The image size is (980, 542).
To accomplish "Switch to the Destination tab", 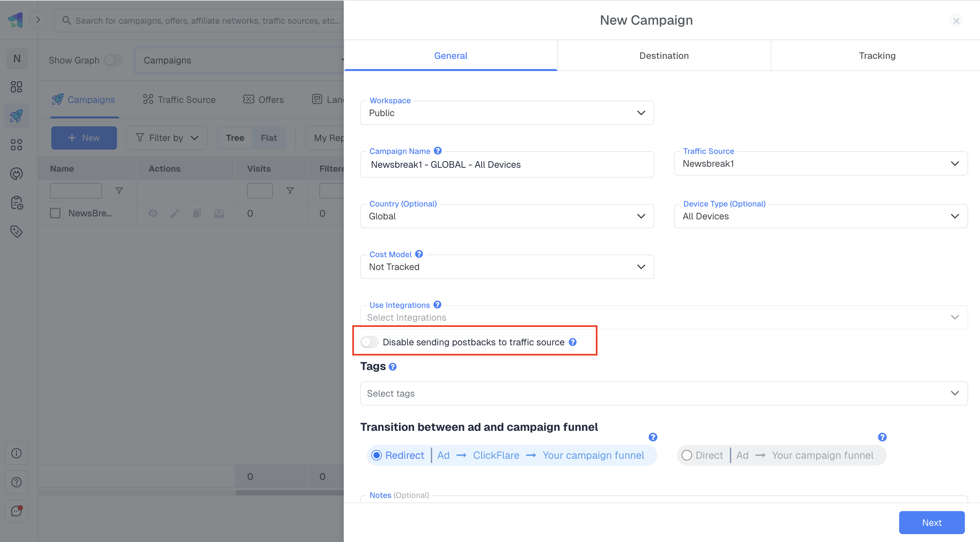I will (x=664, y=56).
